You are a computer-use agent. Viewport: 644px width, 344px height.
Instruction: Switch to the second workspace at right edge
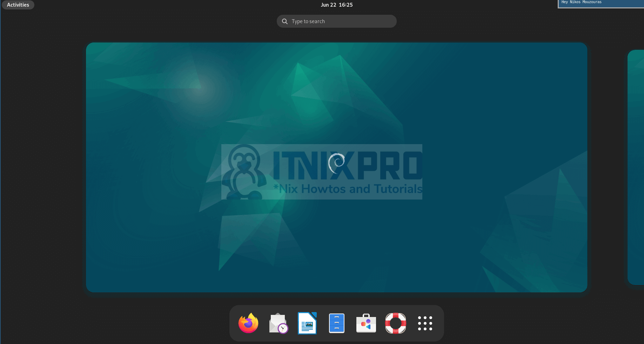pyautogui.click(x=636, y=167)
